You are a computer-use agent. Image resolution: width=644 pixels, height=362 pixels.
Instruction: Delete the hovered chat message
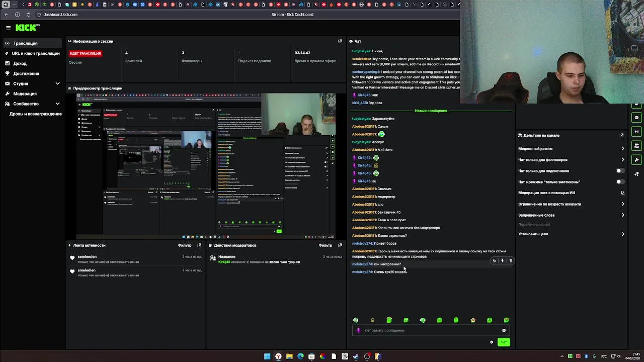(x=510, y=261)
